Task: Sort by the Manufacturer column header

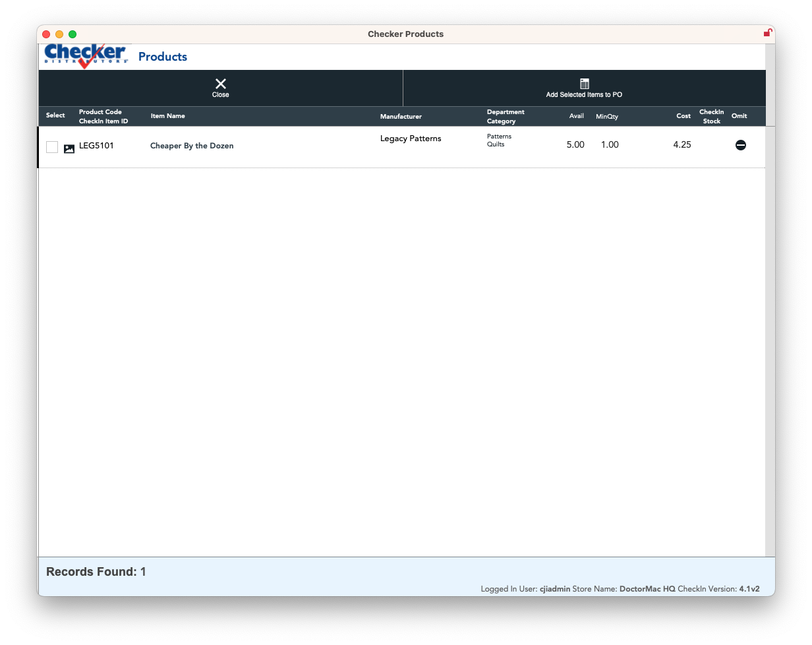Action: [x=401, y=117]
